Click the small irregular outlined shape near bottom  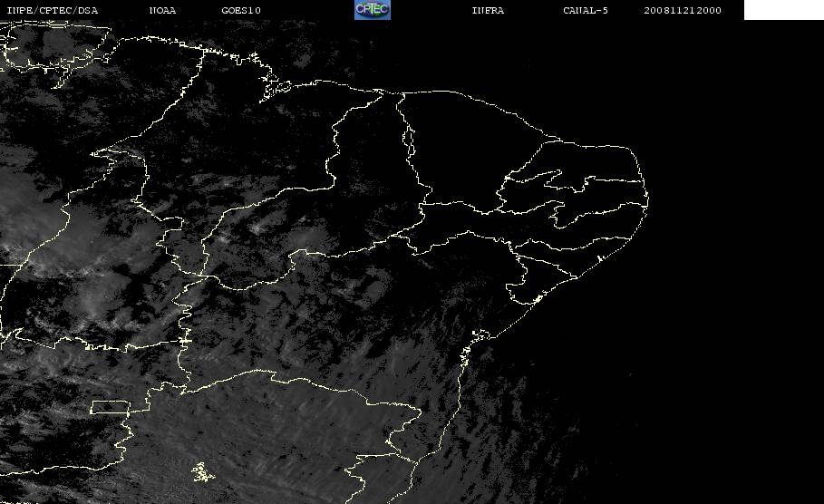(203, 472)
